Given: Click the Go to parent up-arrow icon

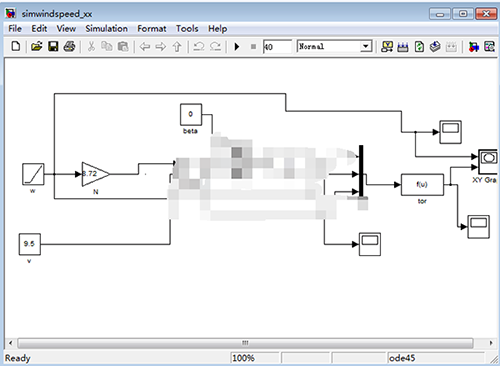Looking at the screenshot, I should point(177,47).
